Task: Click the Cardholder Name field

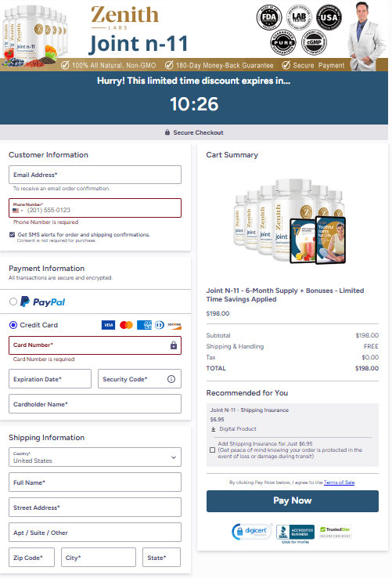Action: coord(95,404)
